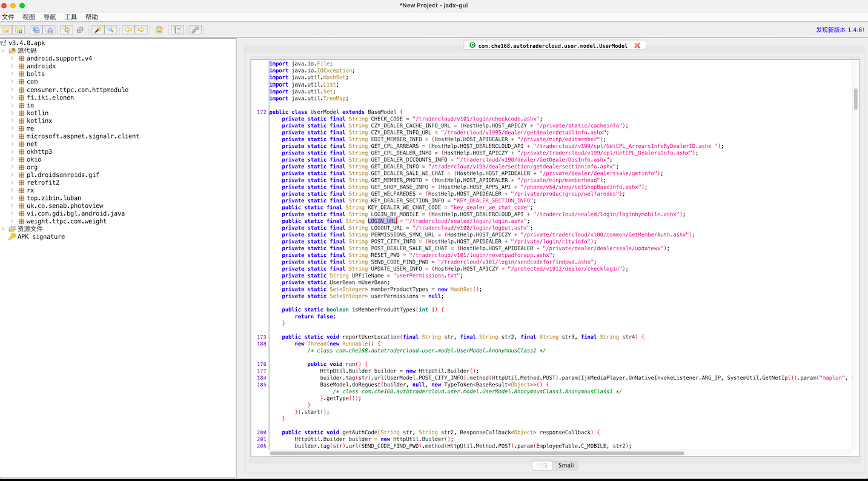This screenshot has height=481, width=868.
Task: Collapse the 源代码 source tree node
Action: (4, 51)
